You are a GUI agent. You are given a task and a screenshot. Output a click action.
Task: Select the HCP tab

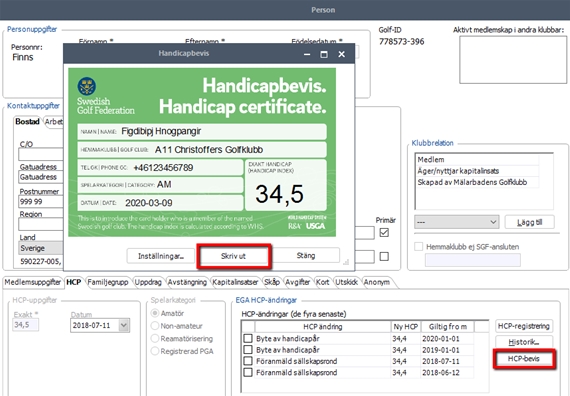(74, 282)
